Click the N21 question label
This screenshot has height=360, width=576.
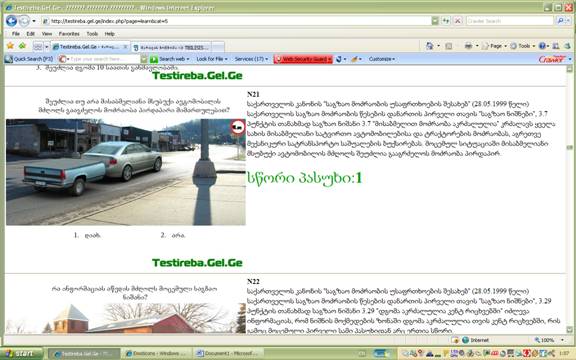pyautogui.click(x=253, y=94)
